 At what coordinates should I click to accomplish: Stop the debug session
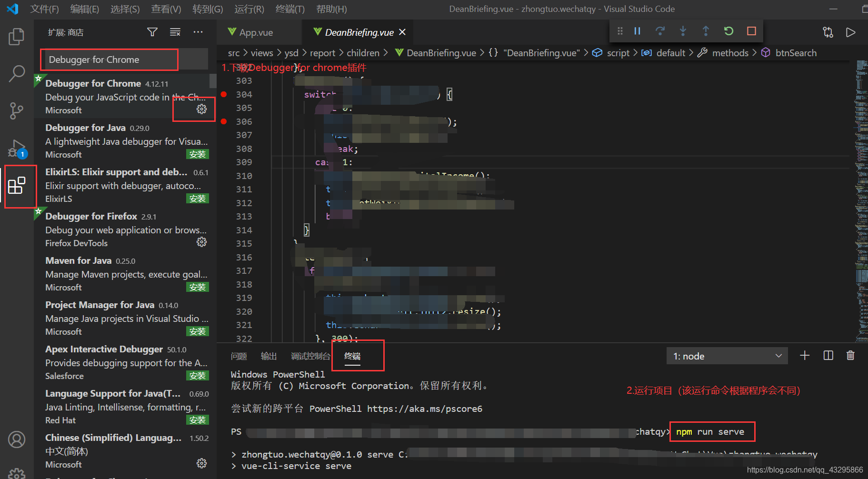click(751, 31)
